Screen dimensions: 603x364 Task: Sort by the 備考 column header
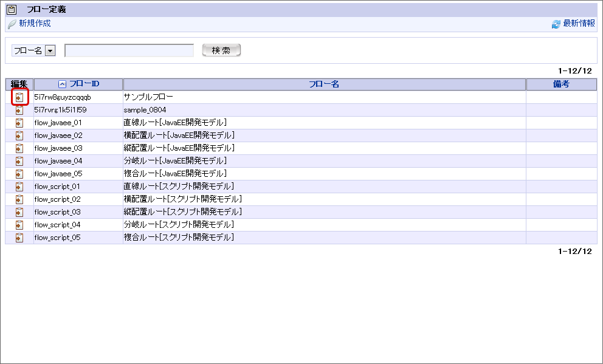coord(561,84)
